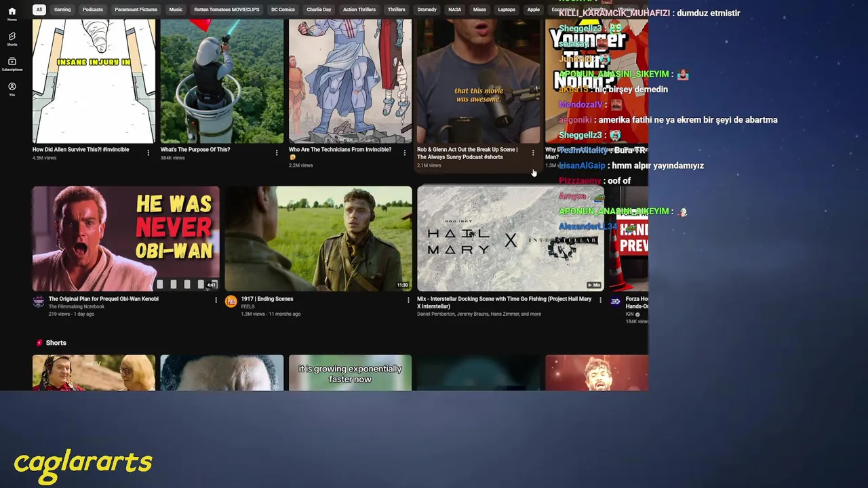868x488 pixels.
Task: Select the Mixes filter chip
Action: 479,9
